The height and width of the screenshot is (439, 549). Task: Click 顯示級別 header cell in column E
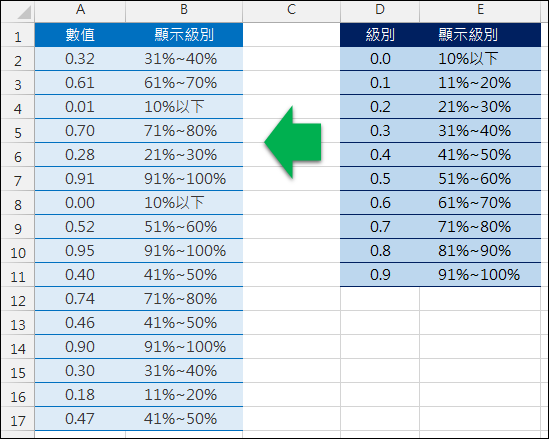[x=480, y=35]
